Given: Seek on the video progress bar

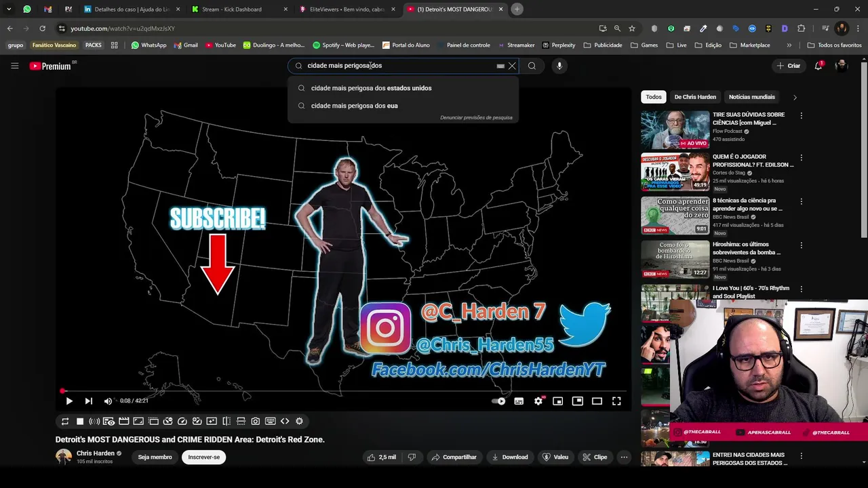Looking at the screenshot, I should coord(343,391).
